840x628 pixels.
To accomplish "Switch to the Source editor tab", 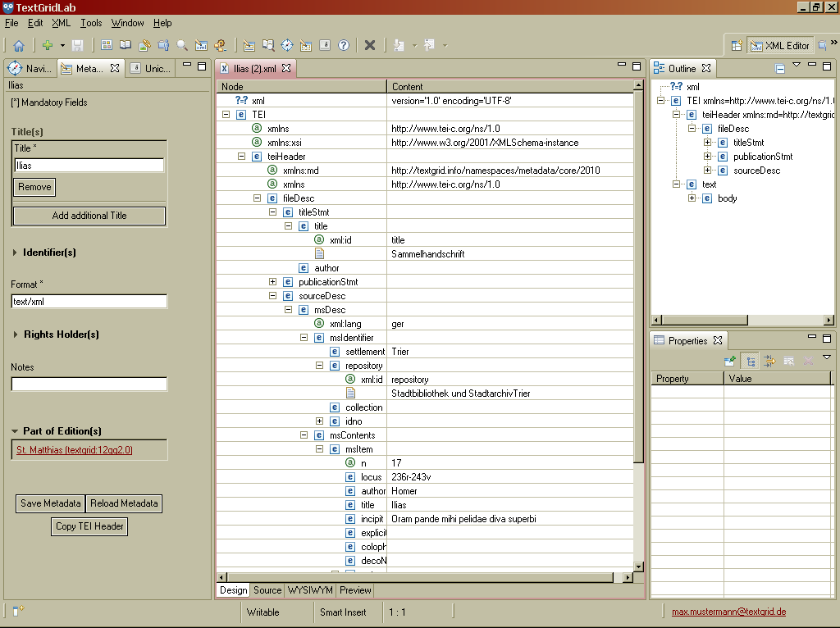I will 267,590.
